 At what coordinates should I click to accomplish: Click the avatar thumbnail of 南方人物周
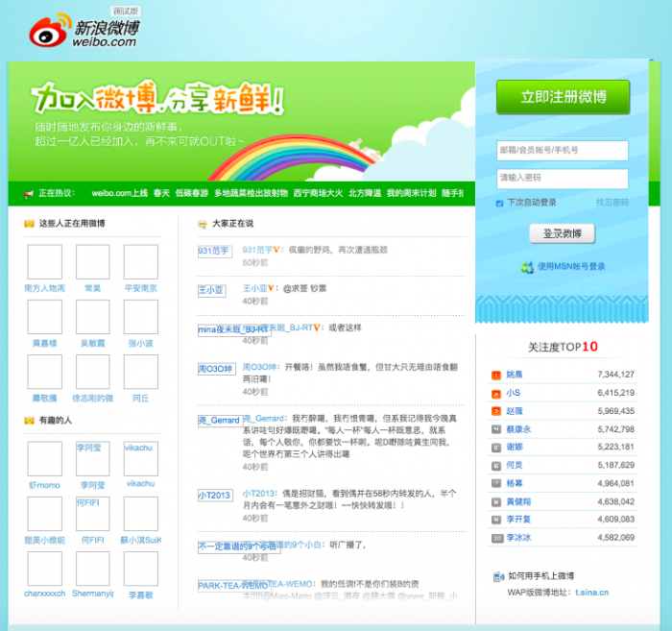coord(44,262)
